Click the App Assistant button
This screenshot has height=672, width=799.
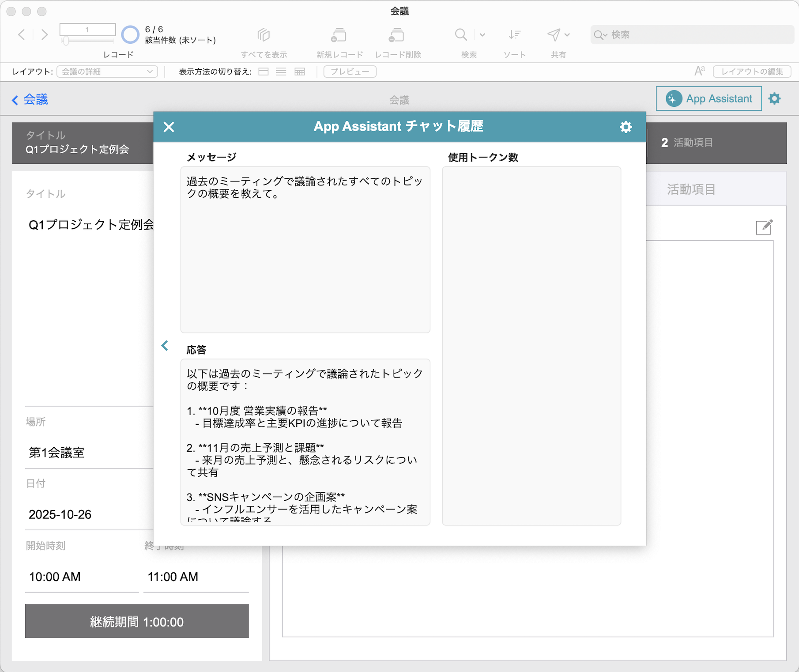click(709, 98)
